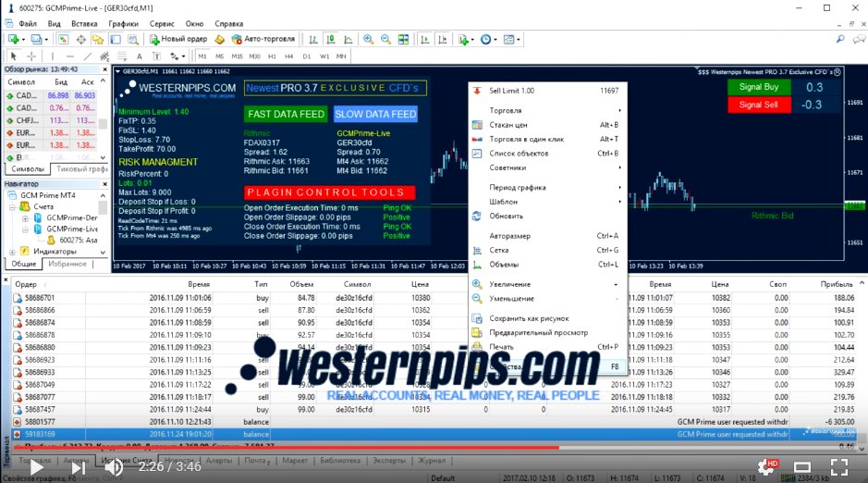Switch to D1 timeframe
This screenshot has height=483, width=868.
[307, 56]
